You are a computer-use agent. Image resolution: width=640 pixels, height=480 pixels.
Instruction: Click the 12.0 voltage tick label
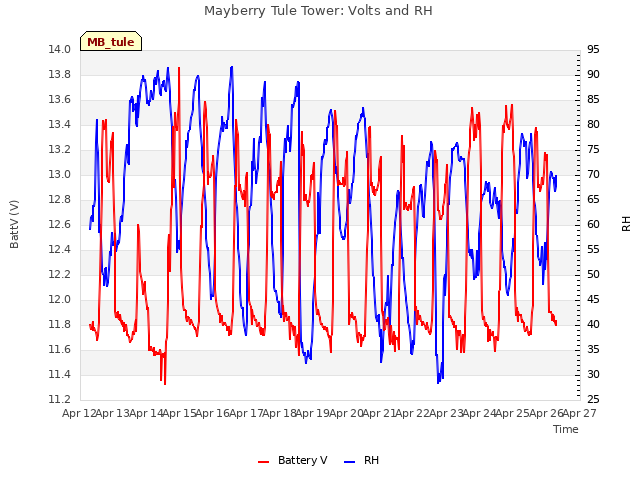(x=60, y=300)
